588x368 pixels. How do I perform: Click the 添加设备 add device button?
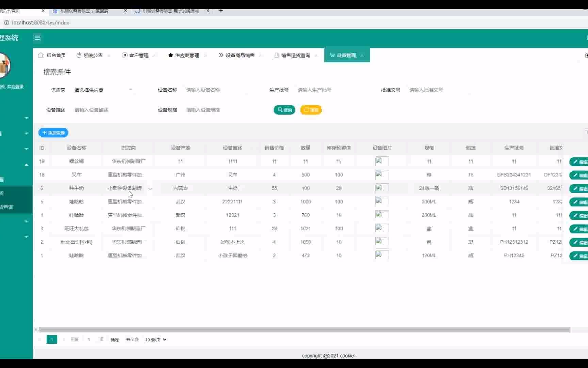tap(53, 133)
